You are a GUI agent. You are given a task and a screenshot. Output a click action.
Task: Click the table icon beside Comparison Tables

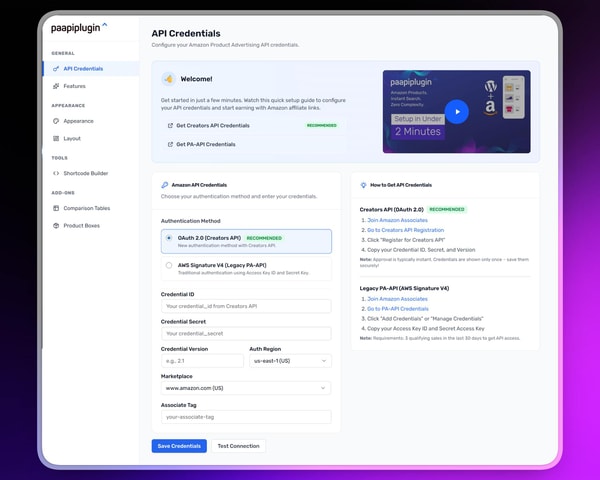(x=56, y=208)
